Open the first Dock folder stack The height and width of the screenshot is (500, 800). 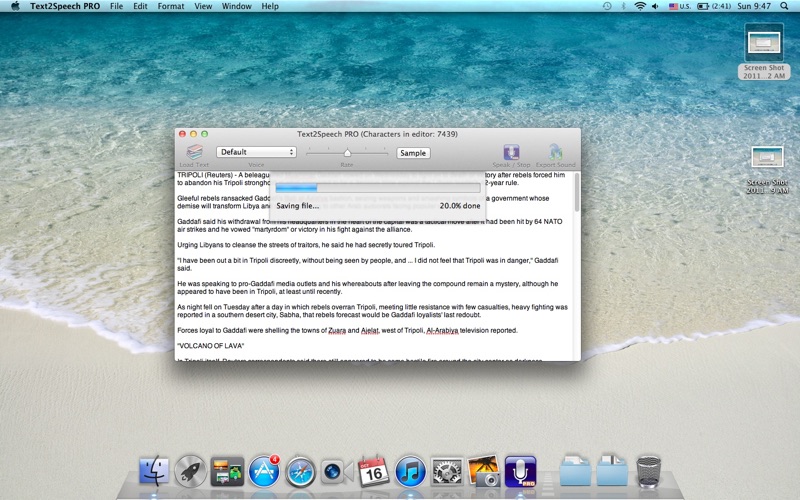point(576,471)
